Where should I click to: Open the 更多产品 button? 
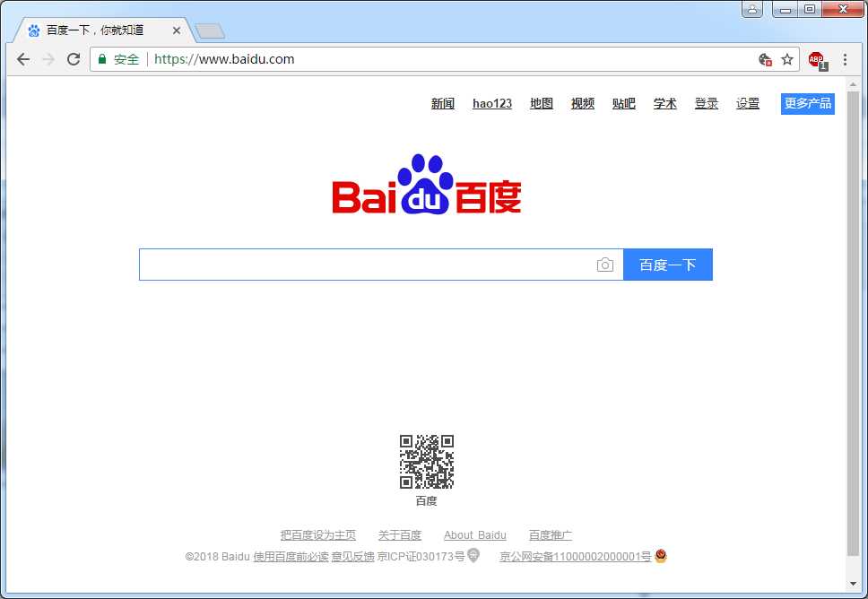click(x=808, y=103)
